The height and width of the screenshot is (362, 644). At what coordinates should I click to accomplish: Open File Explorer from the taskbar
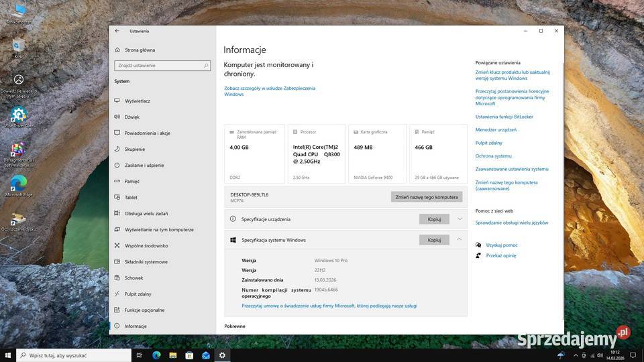click(x=173, y=355)
